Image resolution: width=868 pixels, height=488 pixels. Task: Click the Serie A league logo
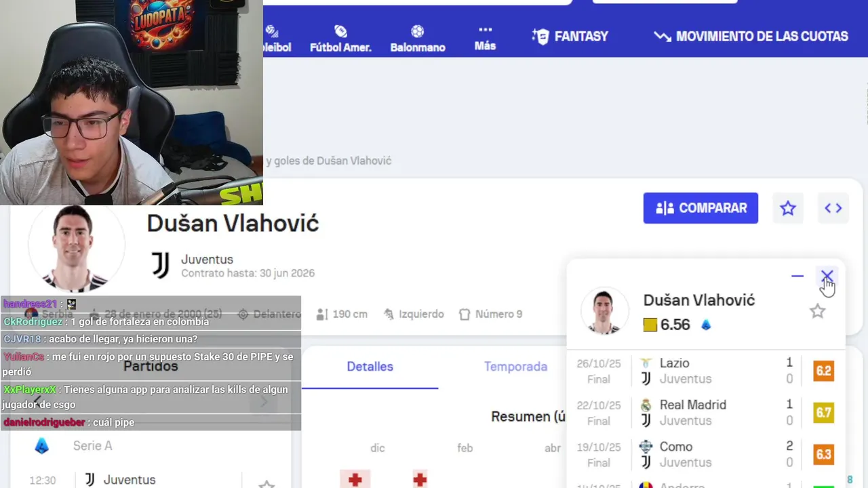click(42, 446)
